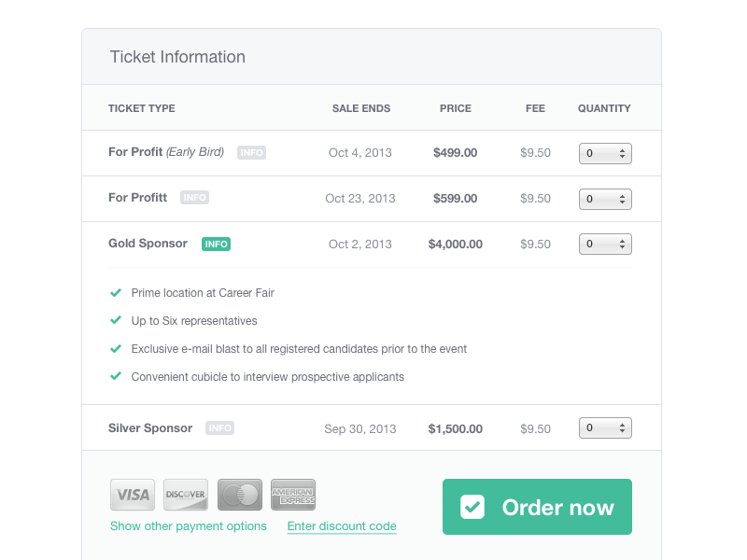Increase the For Profit Early Bird quantity
The width and height of the screenshot is (747, 560).
622,149
